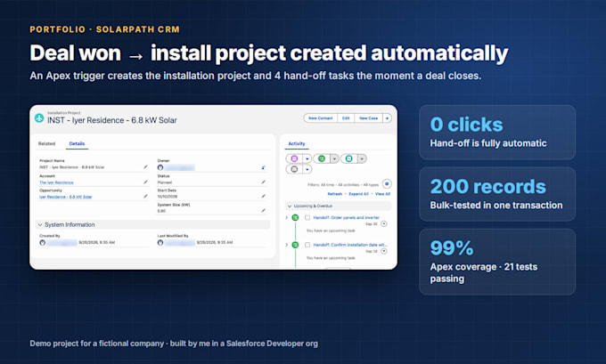The height and width of the screenshot is (364, 606).
Task: Click the Edit button
Action: pos(346,118)
